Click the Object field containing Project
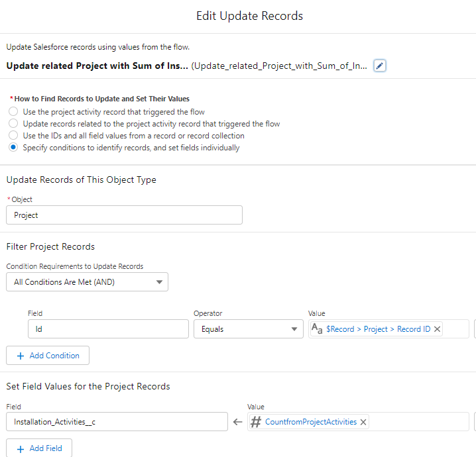The width and height of the screenshot is (476, 457). 124,215
